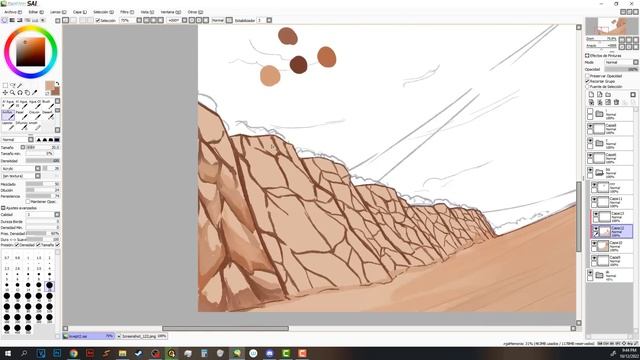Select the lasso tool

tap(13, 85)
